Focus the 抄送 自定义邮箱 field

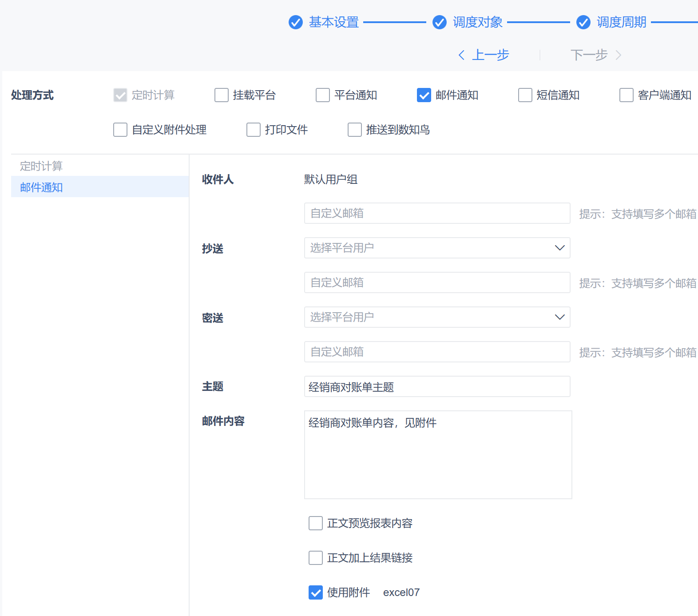437,282
